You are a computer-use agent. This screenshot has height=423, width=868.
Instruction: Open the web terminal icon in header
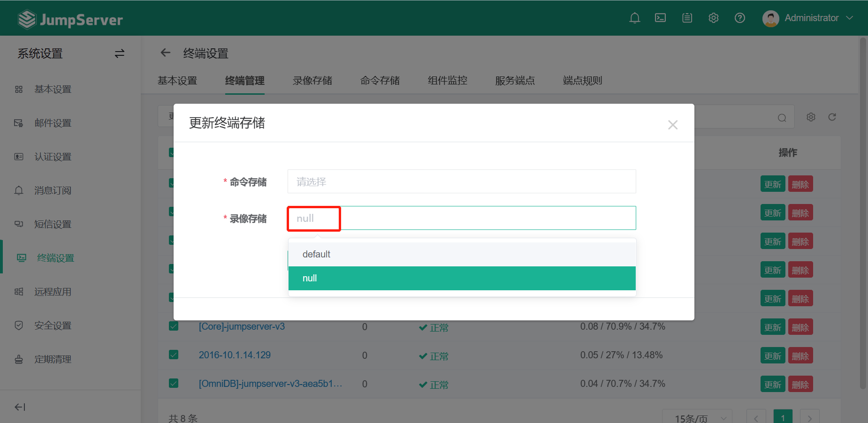(x=660, y=18)
